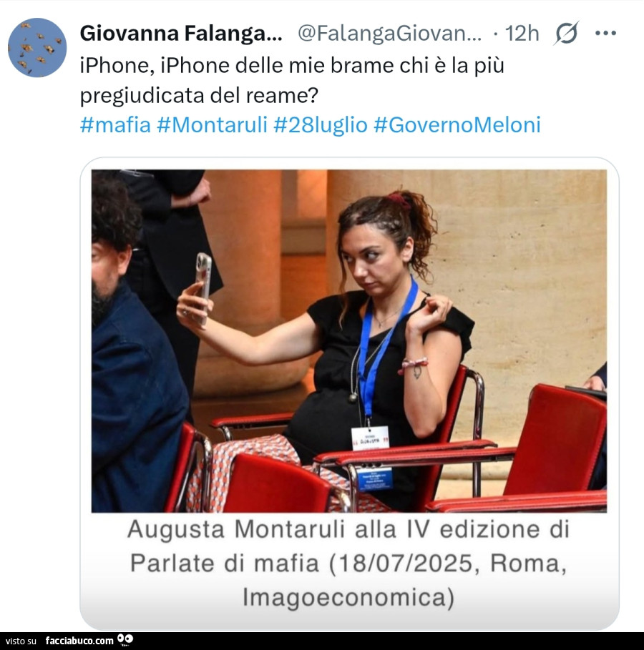Click the facciabuco eyes logo icon
The width and height of the screenshot is (644, 650).
[x=125, y=640]
